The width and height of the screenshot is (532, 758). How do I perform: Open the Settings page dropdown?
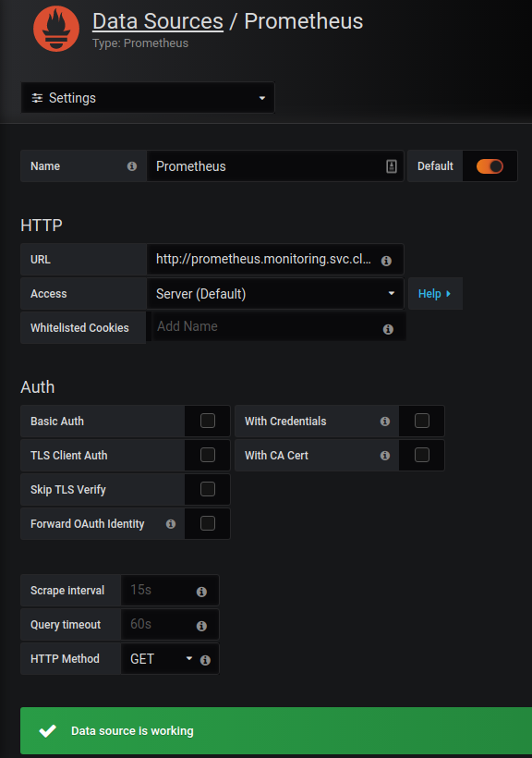coord(148,98)
